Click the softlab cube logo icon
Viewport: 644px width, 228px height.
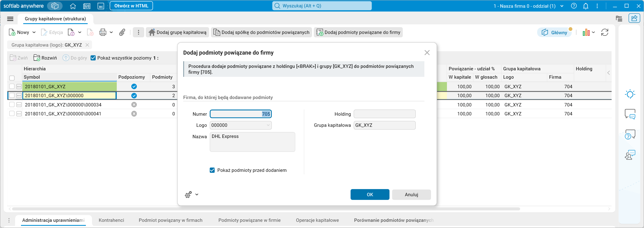55,6
